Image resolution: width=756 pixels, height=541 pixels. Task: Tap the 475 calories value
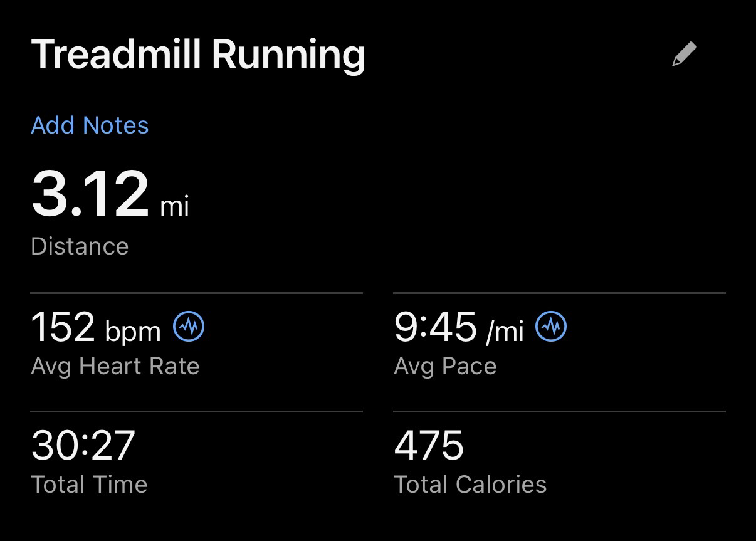[x=429, y=445]
